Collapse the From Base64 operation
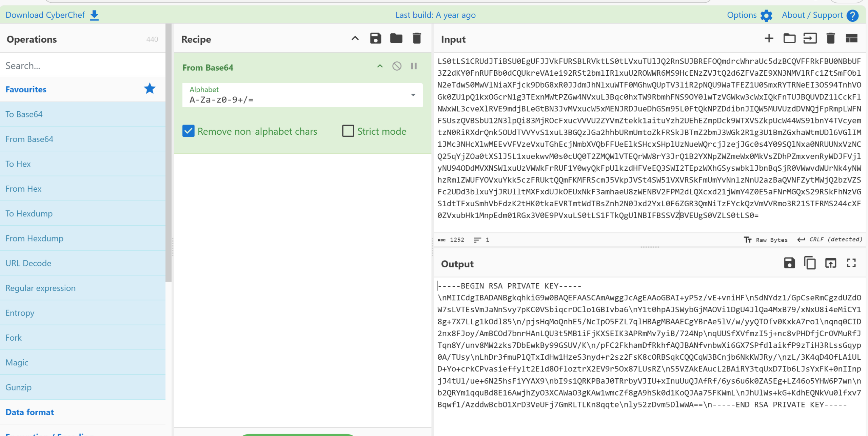This screenshot has height=436, width=868. click(x=380, y=66)
